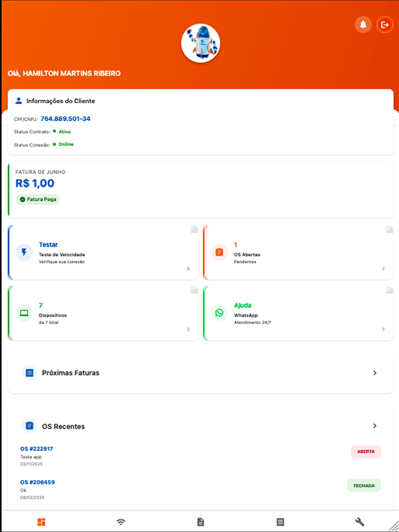Click the orange OS Abertas clipboard icon
Image resolution: width=399 pixels, height=532 pixels.
pos(219,252)
